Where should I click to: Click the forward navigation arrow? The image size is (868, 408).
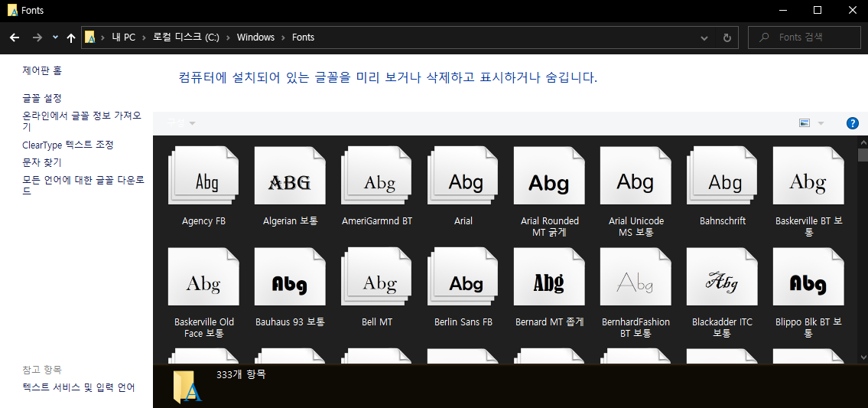pos(37,38)
